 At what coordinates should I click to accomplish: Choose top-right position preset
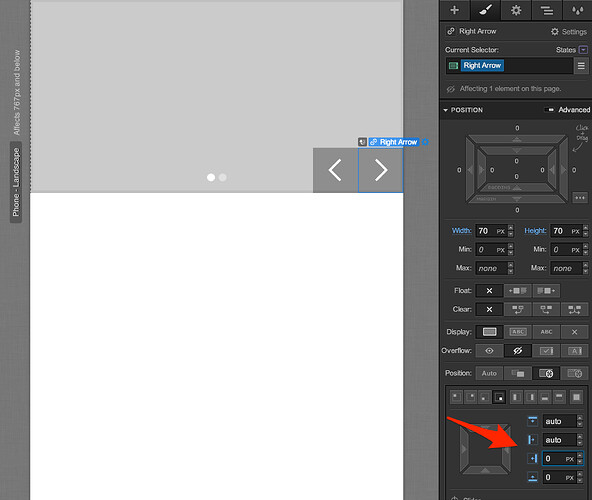click(470, 397)
